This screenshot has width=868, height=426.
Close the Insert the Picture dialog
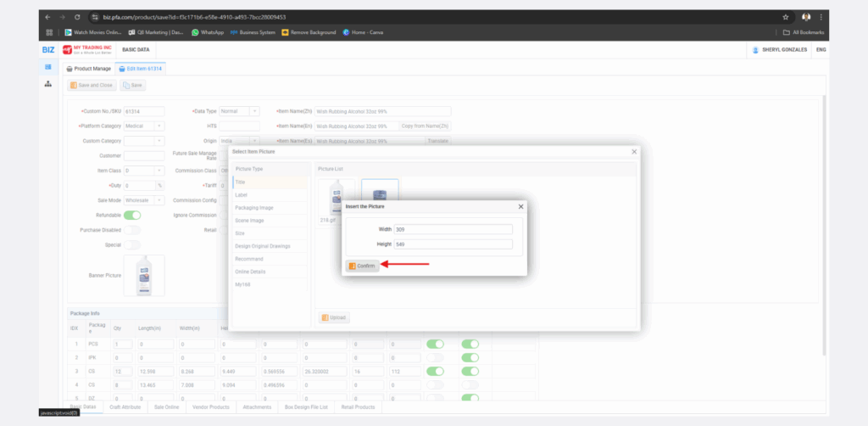[520, 206]
